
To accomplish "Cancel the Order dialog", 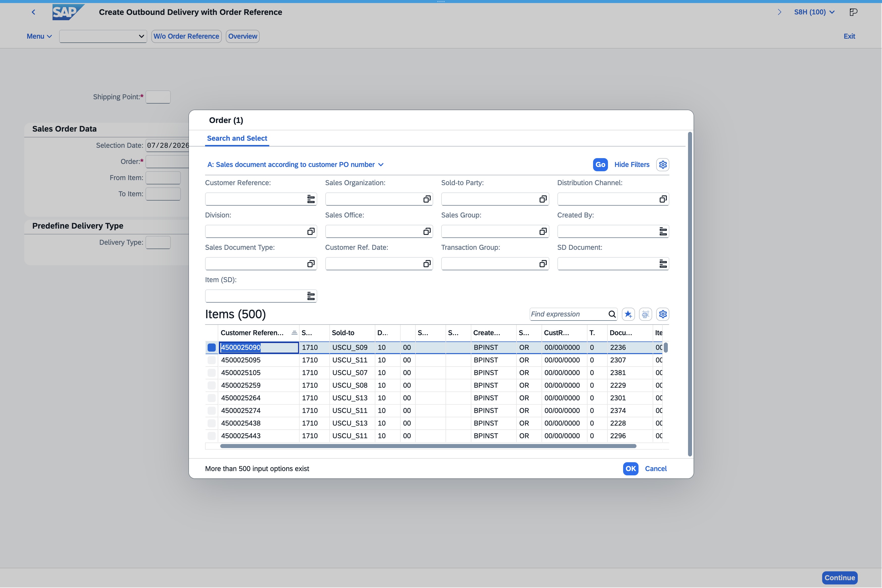I will (x=655, y=469).
